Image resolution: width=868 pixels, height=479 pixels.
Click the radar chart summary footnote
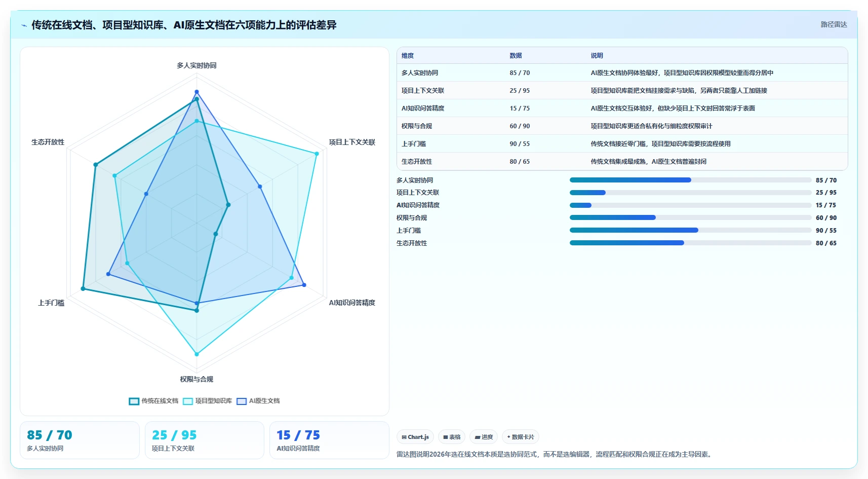[x=556, y=454]
